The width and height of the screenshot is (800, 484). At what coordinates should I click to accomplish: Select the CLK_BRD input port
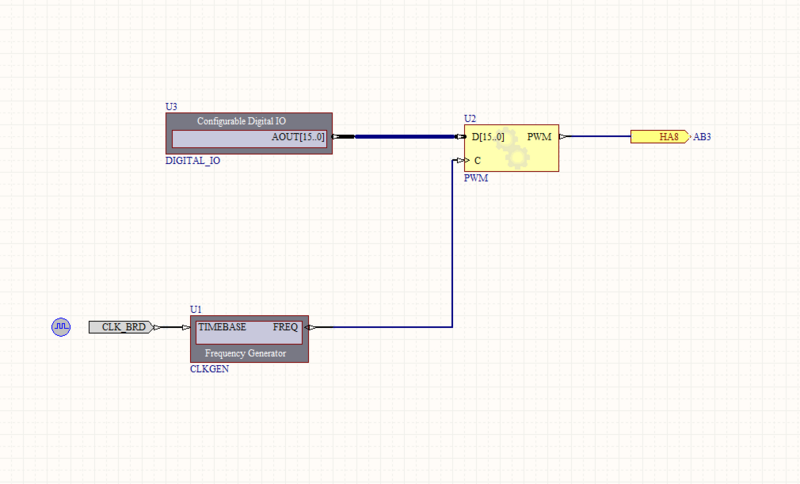click(x=123, y=327)
